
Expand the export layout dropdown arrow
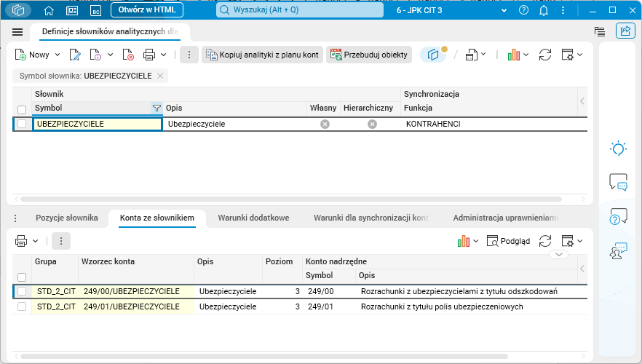[x=483, y=55]
